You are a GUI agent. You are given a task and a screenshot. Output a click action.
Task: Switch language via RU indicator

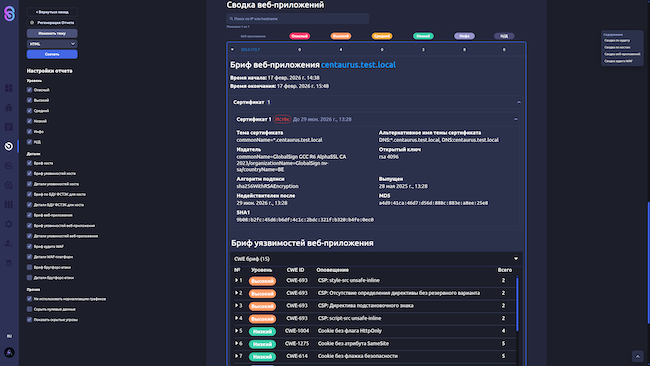9,336
